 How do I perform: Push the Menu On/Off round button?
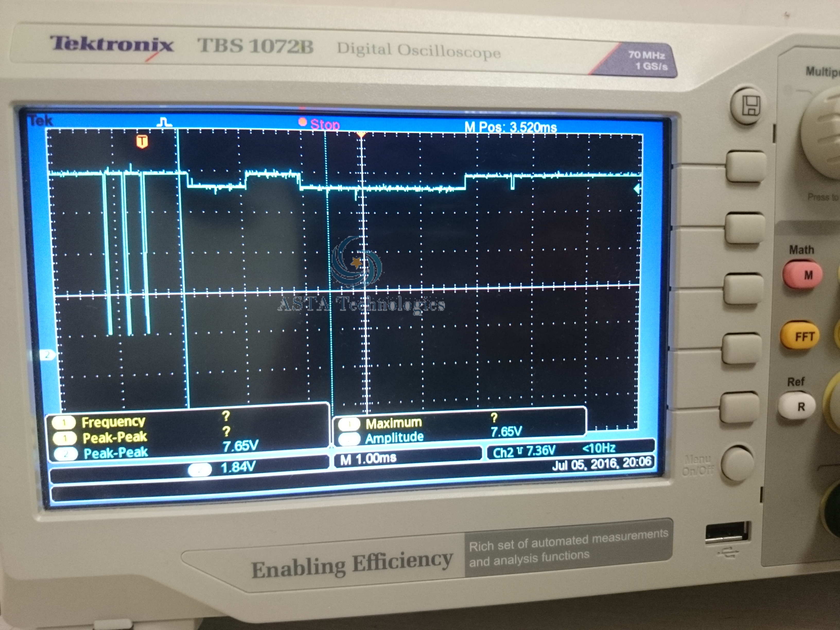(737, 463)
